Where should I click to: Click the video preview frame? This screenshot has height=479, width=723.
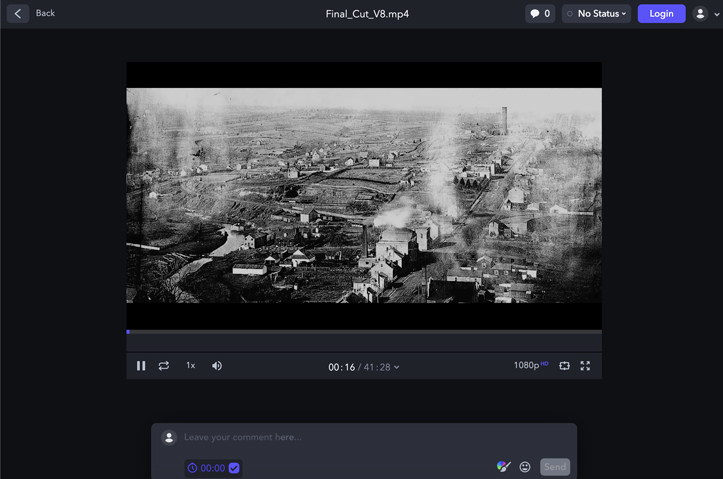coord(364,195)
